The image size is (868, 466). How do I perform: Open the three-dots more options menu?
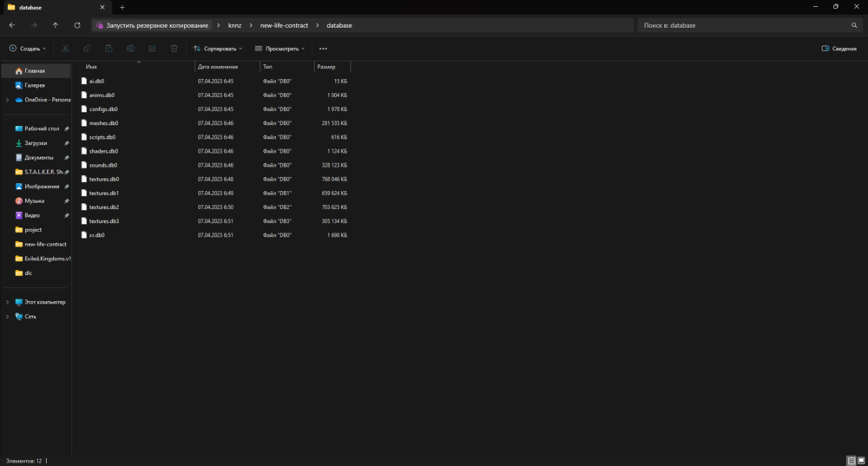[323, 49]
